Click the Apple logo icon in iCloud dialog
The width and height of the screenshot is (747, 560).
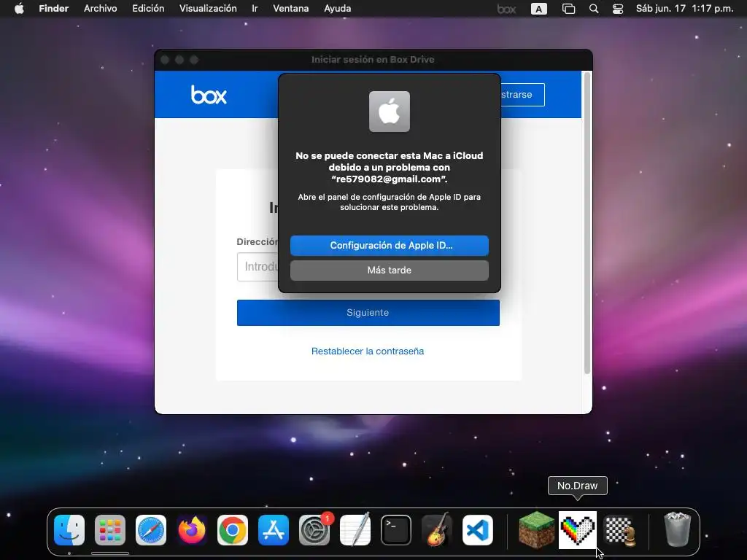390,112
